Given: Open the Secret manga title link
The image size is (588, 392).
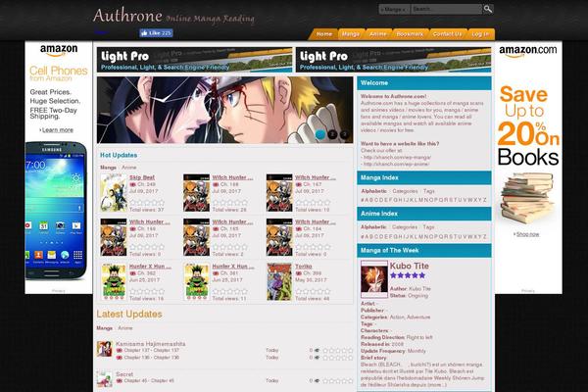Looking at the screenshot, I should pyautogui.click(x=124, y=374).
